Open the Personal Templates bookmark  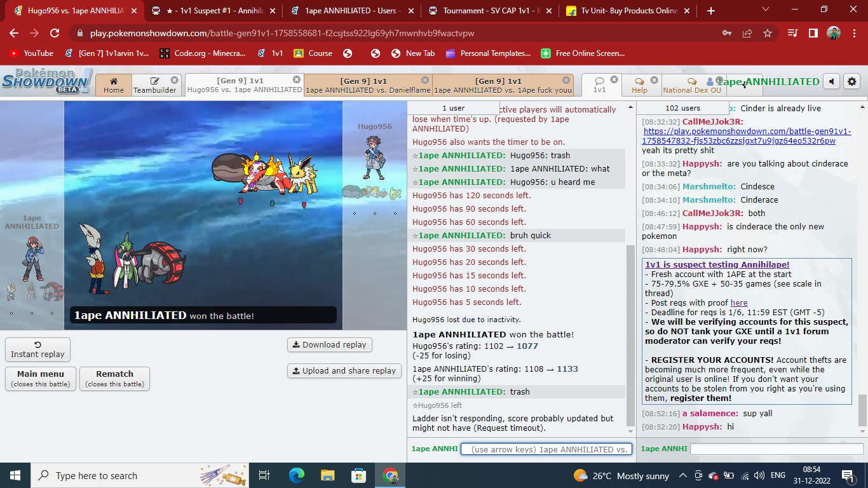(x=488, y=53)
